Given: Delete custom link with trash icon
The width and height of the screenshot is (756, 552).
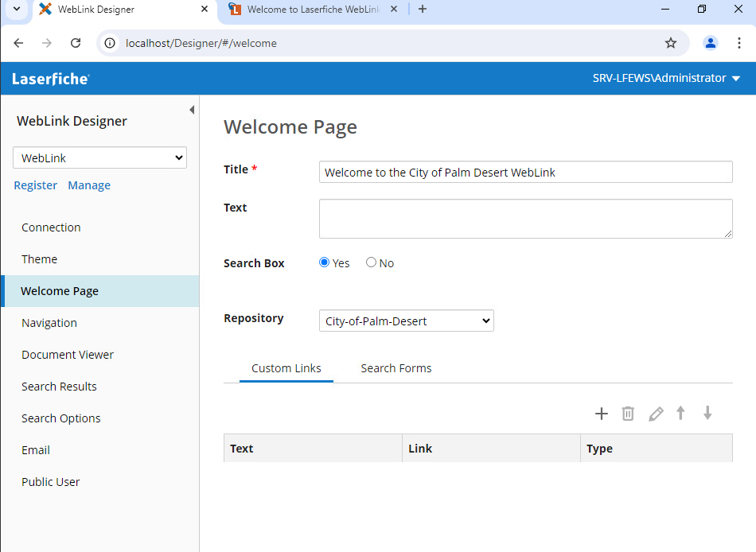Looking at the screenshot, I should click(x=628, y=414).
